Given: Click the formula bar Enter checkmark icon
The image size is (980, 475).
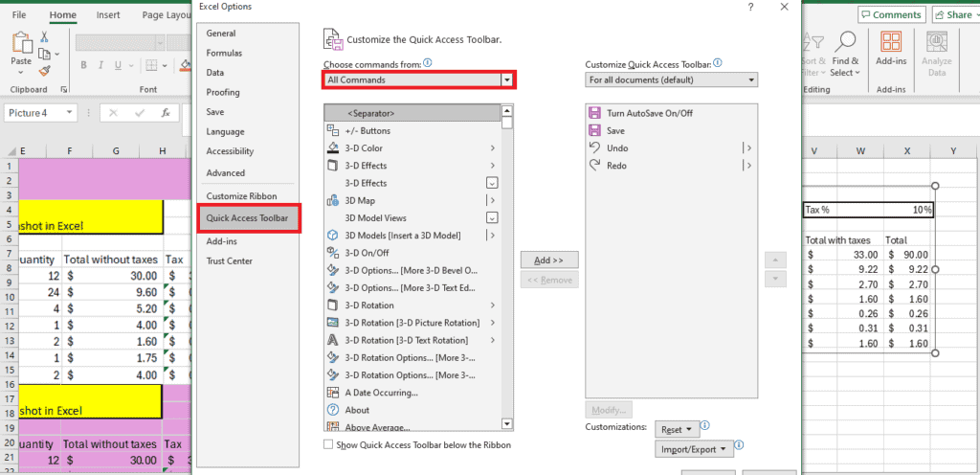Looking at the screenshot, I should click(140, 113).
